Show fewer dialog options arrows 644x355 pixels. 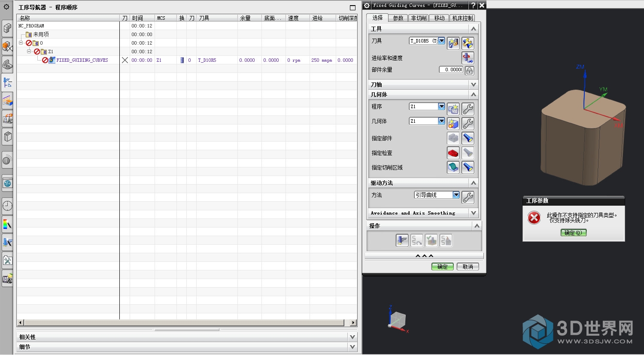424,256
